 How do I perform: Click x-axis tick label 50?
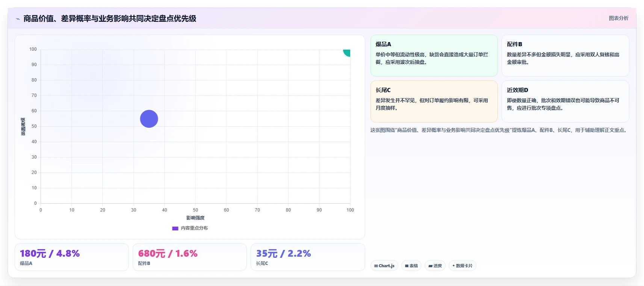[x=195, y=210]
